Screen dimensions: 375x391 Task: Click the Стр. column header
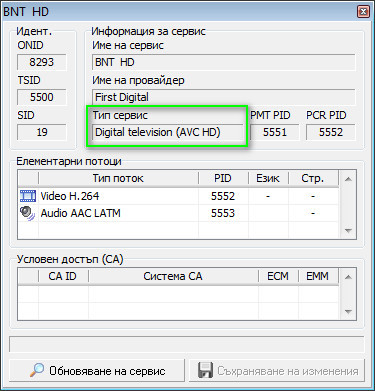(x=313, y=178)
